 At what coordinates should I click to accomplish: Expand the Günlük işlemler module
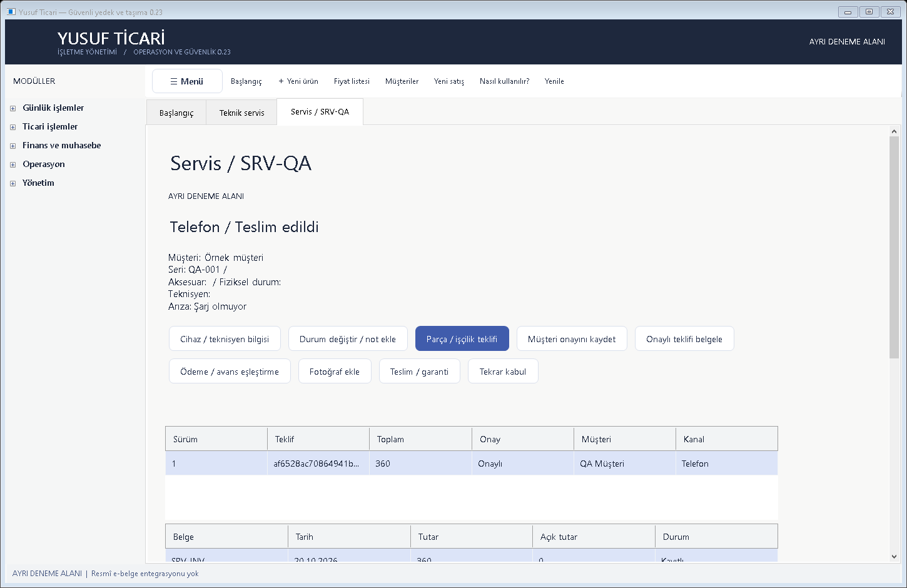(13, 108)
